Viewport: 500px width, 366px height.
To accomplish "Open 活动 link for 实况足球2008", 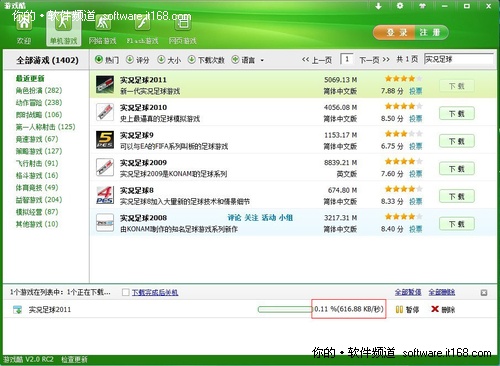I will click(269, 218).
